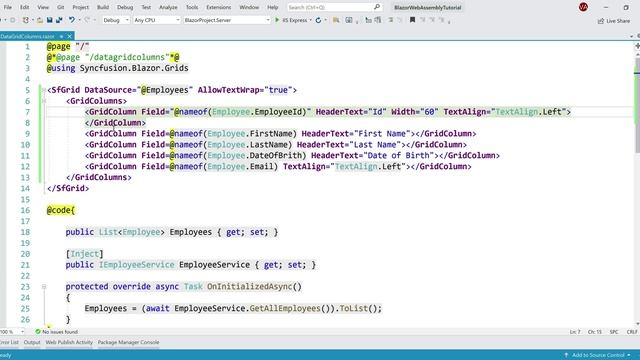Open the Edit menu
Screen dimensions: 640x360
coord(24,7)
